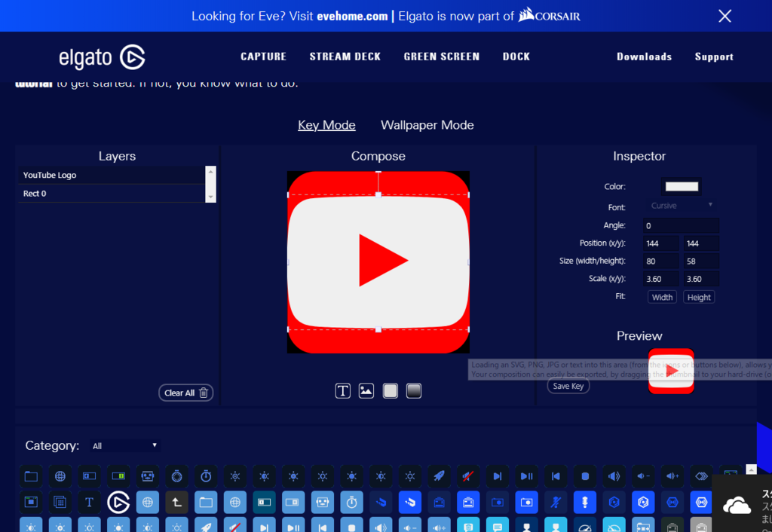Image resolution: width=772 pixels, height=532 pixels.
Task: Open the STREAM DECK menu item
Action: (345, 56)
